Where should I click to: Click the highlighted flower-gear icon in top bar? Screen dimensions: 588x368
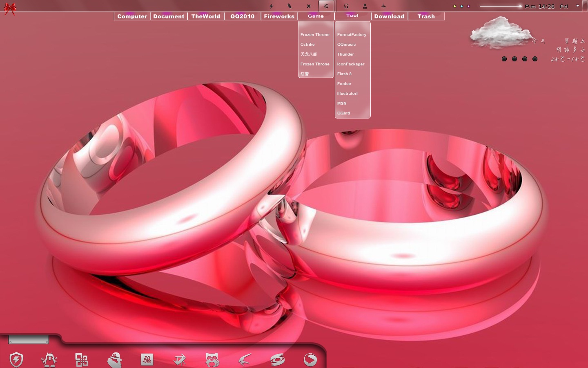(x=326, y=6)
